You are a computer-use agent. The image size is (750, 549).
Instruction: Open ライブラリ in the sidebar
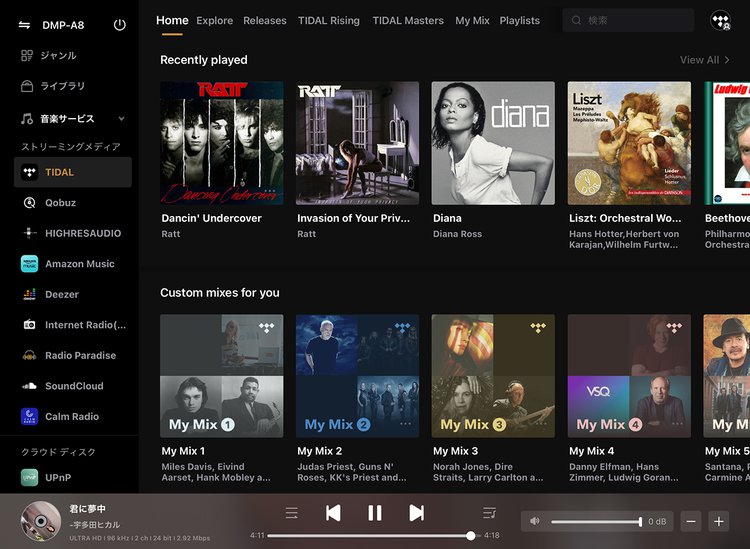coord(62,86)
